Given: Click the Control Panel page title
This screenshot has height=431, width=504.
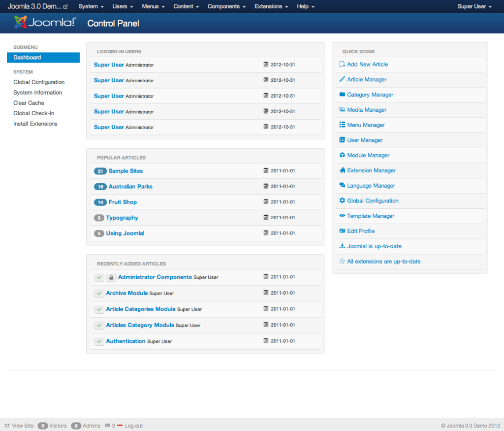Looking at the screenshot, I should coord(113,23).
